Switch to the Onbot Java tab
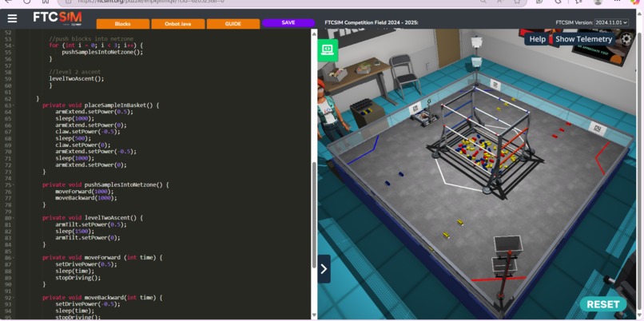The height and width of the screenshot is (321, 644). click(x=178, y=24)
